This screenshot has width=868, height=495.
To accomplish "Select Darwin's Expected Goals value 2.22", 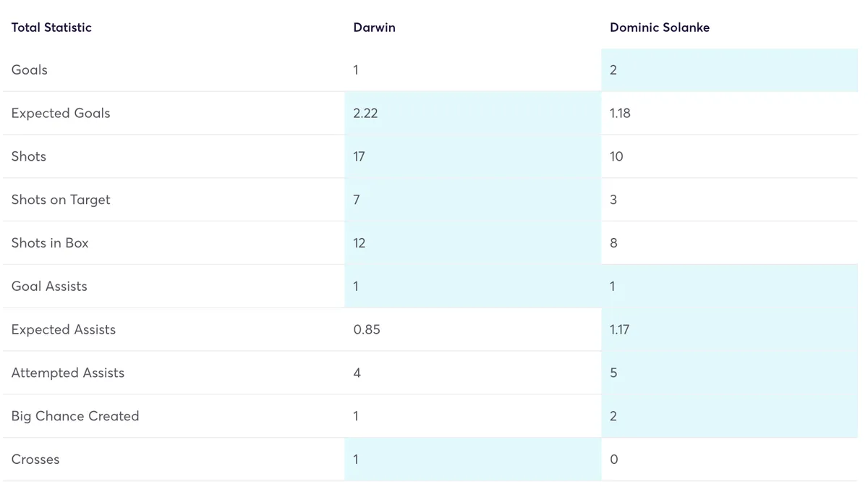I will click(x=365, y=114).
